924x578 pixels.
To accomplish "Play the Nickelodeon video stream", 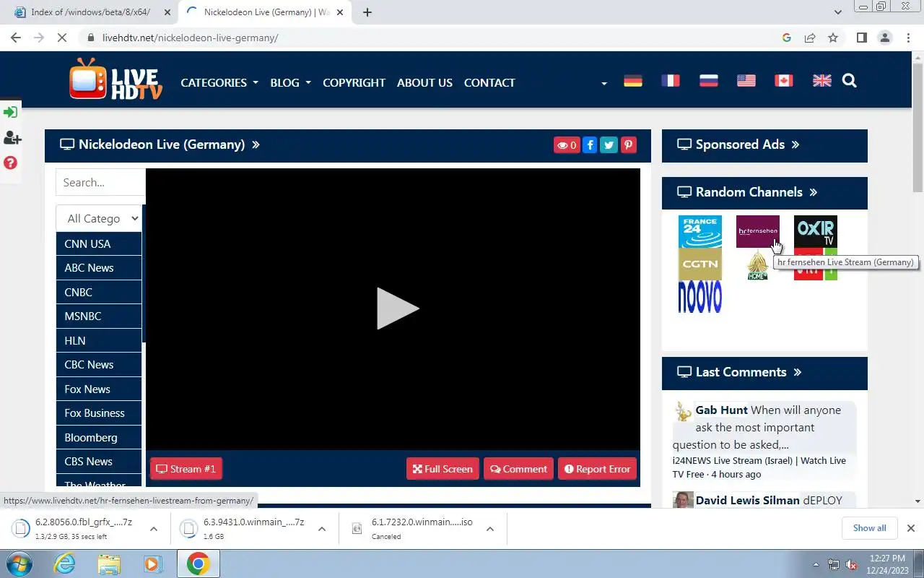I will [396, 309].
